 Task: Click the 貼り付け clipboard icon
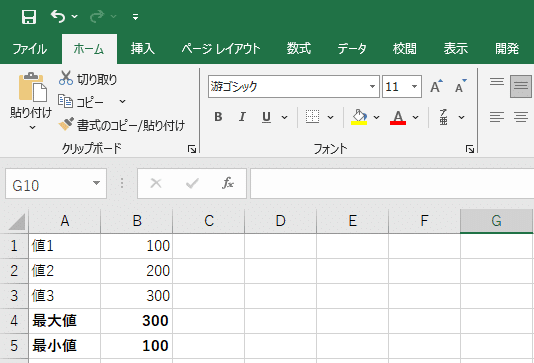click(33, 87)
